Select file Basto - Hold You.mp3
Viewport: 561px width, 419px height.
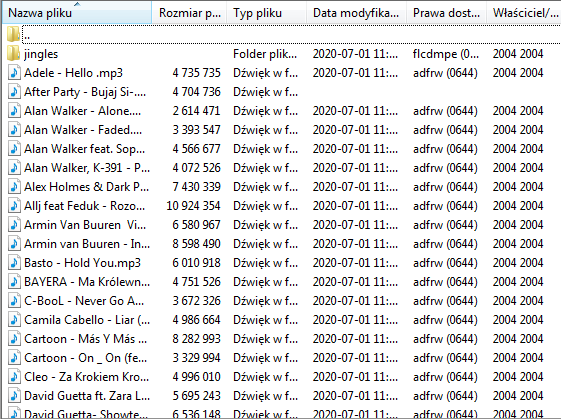pyautogui.click(x=82, y=263)
